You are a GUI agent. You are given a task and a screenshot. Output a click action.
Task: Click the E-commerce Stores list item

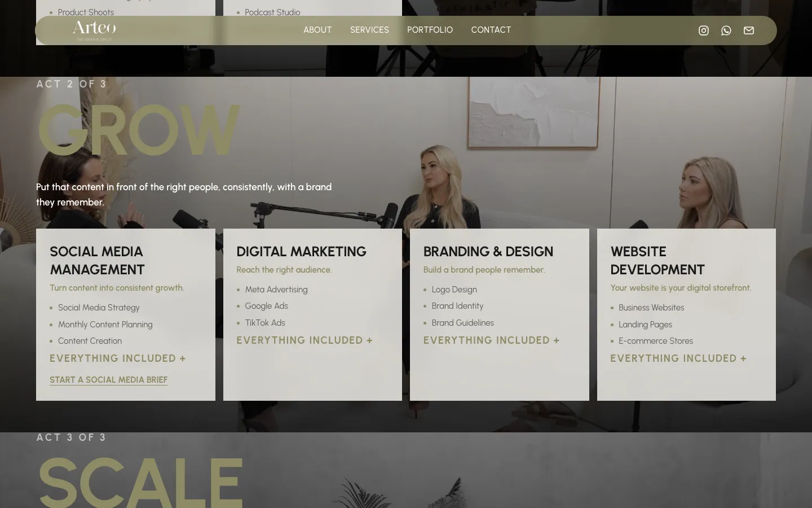tap(656, 341)
